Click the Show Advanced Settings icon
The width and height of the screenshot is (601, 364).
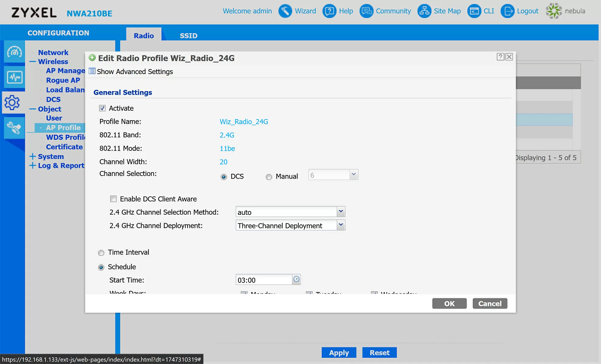(92, 71)
